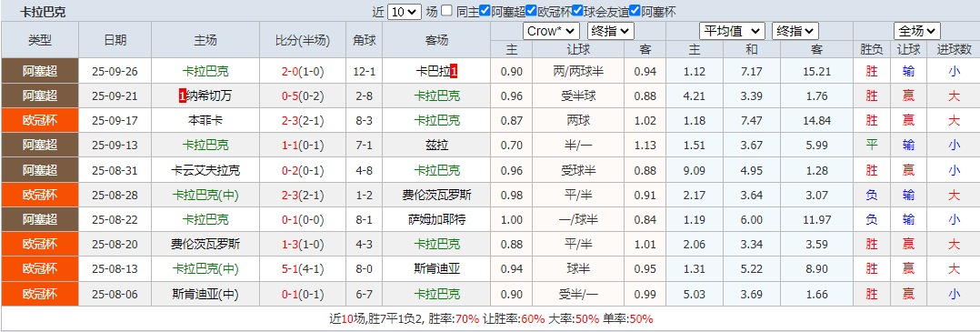The width and height of the screenshot is (980, 332).
Task: Click the 卡拉巴克 team title at top
Action: pos(43,12)
